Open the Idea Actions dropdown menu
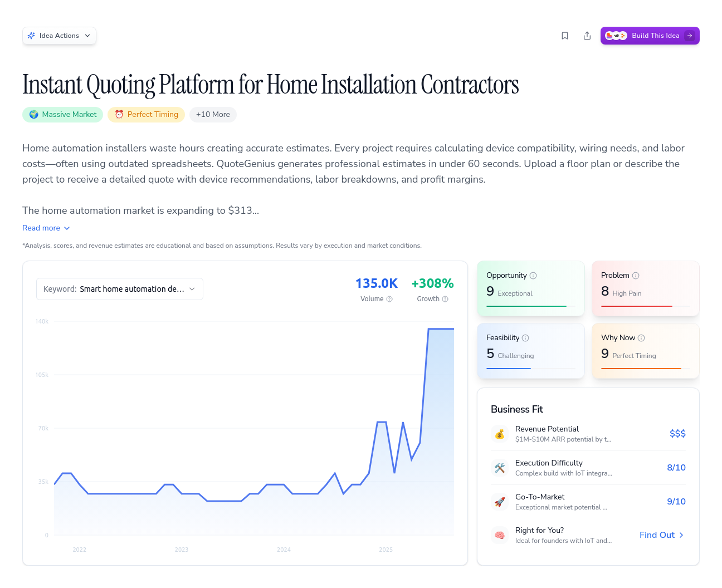This screenshot has height=588, width=722. point(59,36)
